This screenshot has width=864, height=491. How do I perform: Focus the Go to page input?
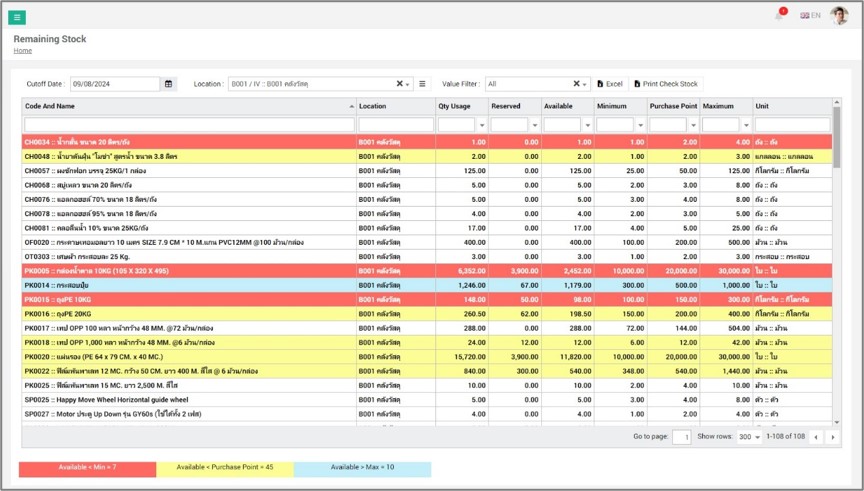click(682, 437)
